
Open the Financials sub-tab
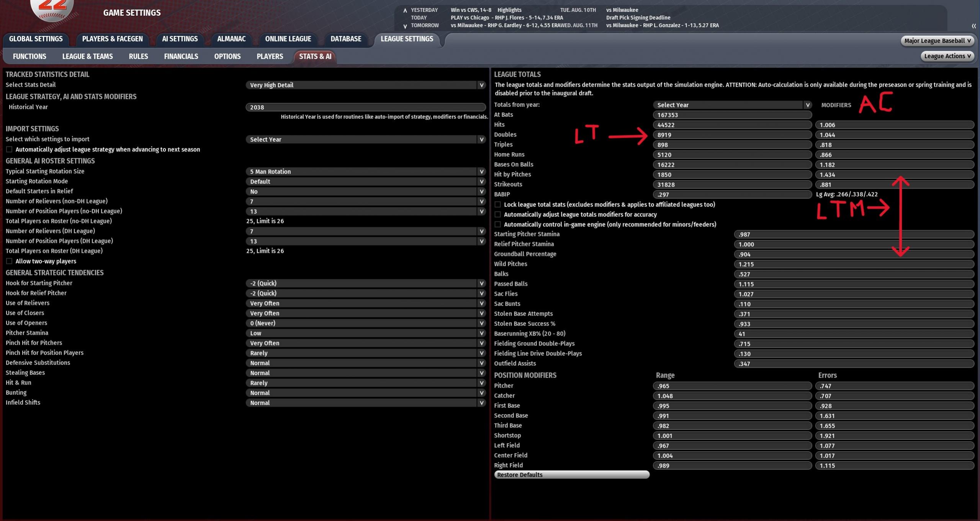coord(181,57)
